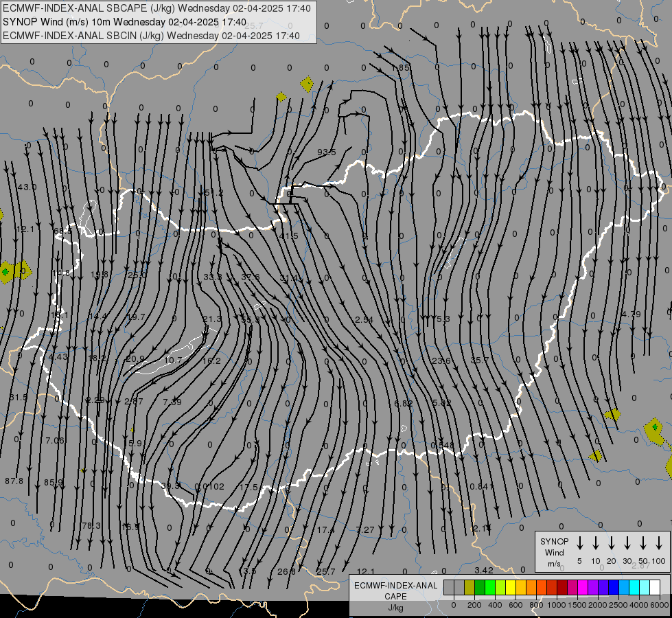The height and width of the screenshot is (618, 672).
Task: Click the 41.5 value on the map
Action: (288, 236)
